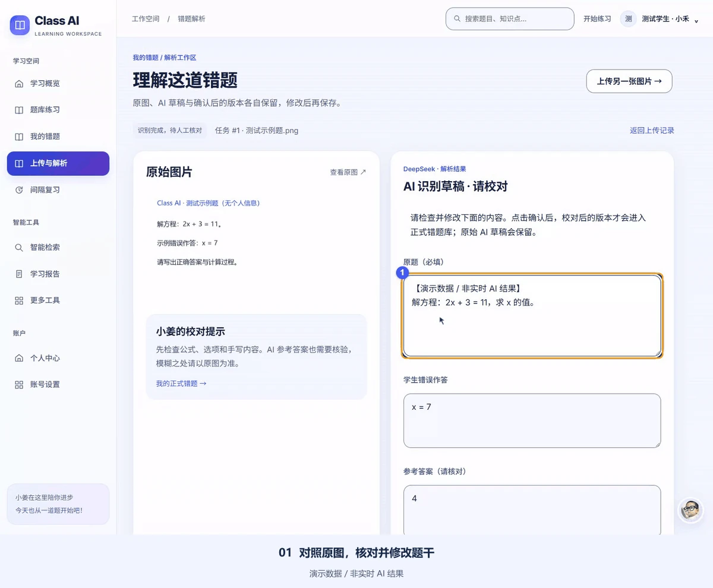Click 我的错题 / 解析工作区 breadcrumb
Image resolution: width=713 pixels, height=588 pixels.
(164, 58)
